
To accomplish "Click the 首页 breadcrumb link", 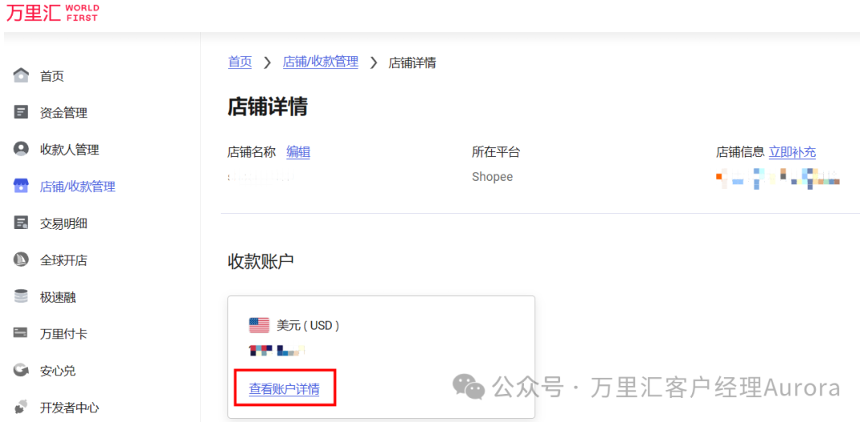I will (x=240, y=62).
